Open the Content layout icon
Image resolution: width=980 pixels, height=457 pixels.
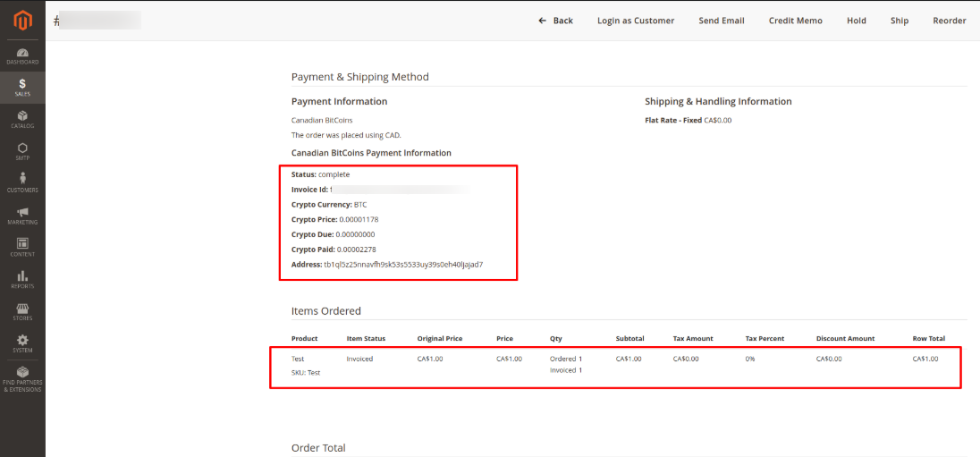point(22,247)
